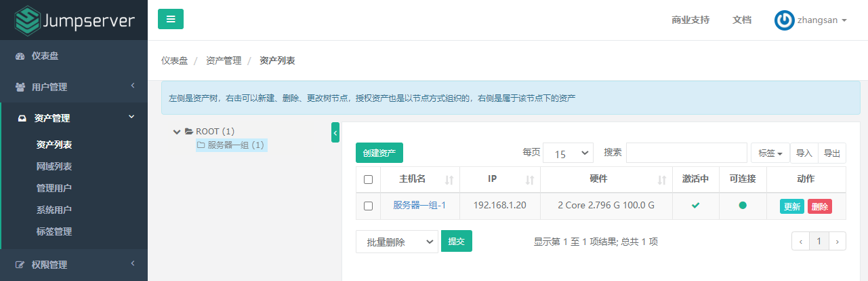Click the 资产管理 inbox icon
The height and width of the screenshot is (281, 868).
[x=22, y=118]
